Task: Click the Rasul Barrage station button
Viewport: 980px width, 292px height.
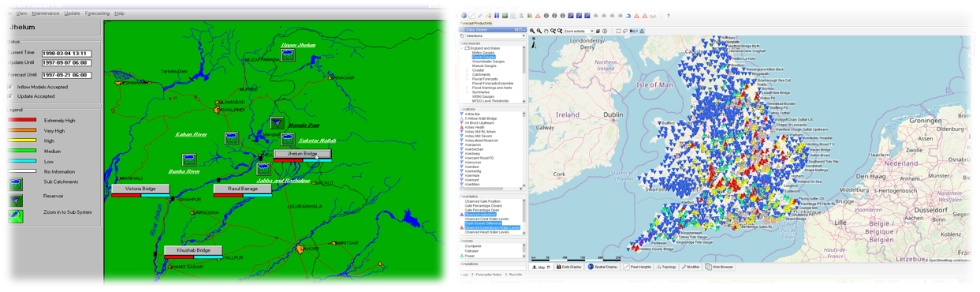Action: (x=243, y=189)
